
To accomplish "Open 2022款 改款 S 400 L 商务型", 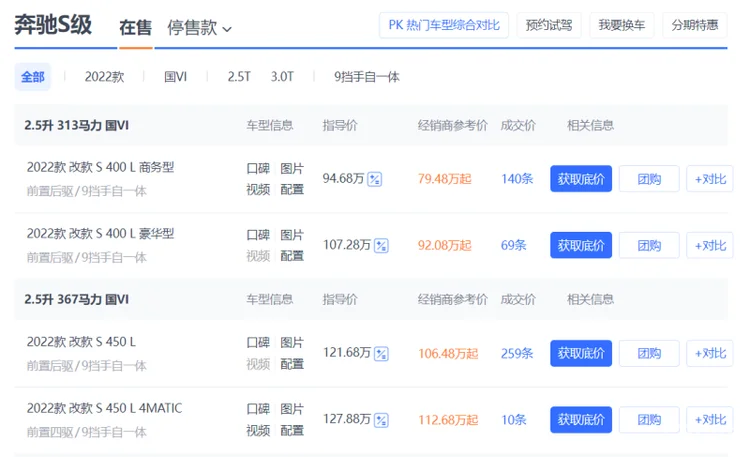I will point(100,167).
